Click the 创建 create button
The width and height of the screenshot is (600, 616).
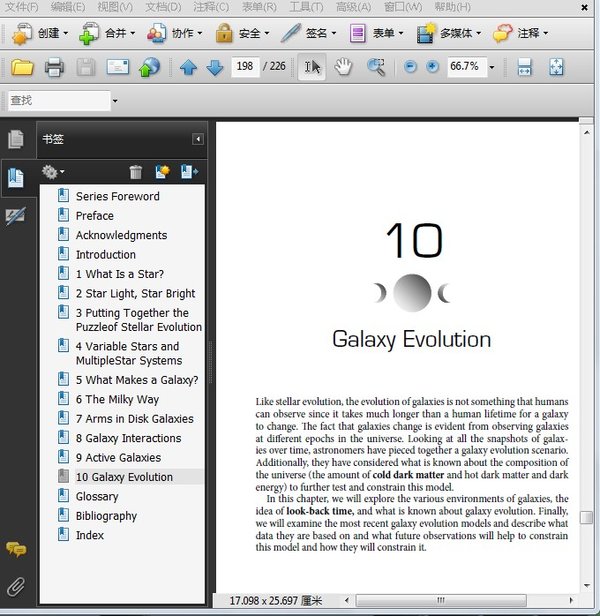(x=40, y=33)
